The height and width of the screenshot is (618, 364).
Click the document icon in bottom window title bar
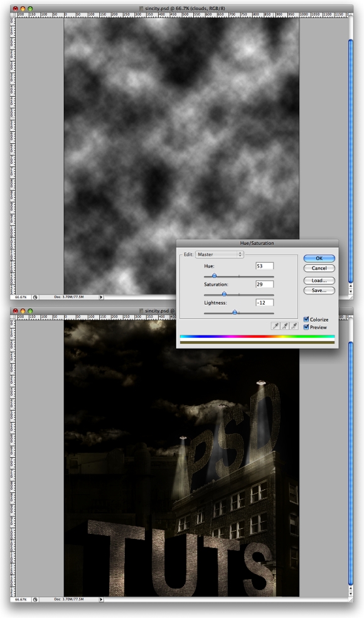click(141, 311)
